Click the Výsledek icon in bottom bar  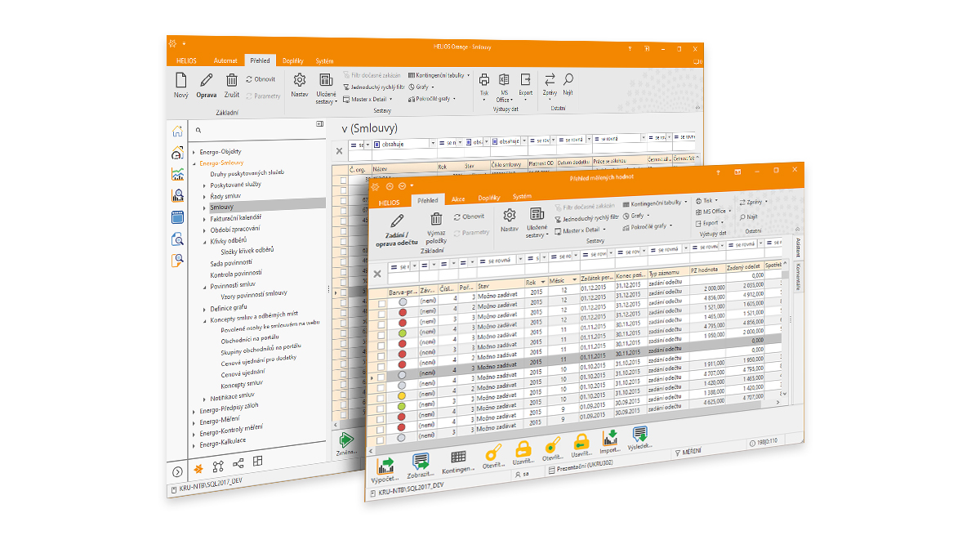coord(639,435)
